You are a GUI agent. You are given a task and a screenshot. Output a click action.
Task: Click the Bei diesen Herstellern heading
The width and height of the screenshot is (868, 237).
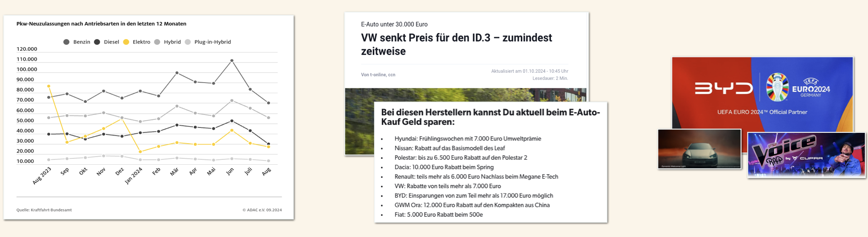pos(491,117)
